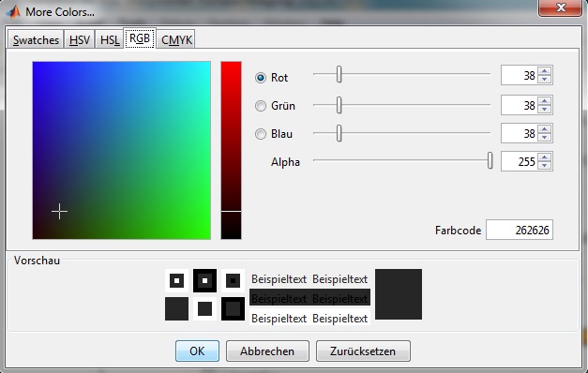This screenshot has width=588, height=373.
Task: Open the HSL tab
Action: coord(110,39)
